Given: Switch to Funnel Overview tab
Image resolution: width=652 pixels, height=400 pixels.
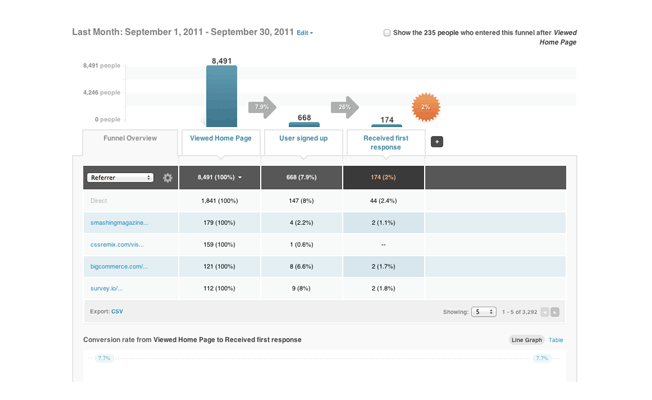Looking at the screenshot, I should [x=130, y=138].
